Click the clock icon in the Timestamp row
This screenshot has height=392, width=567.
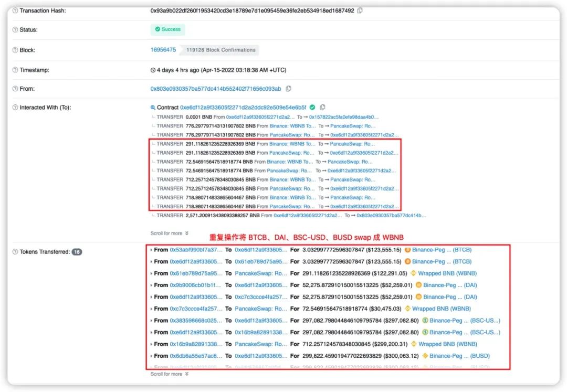point(153,70)
